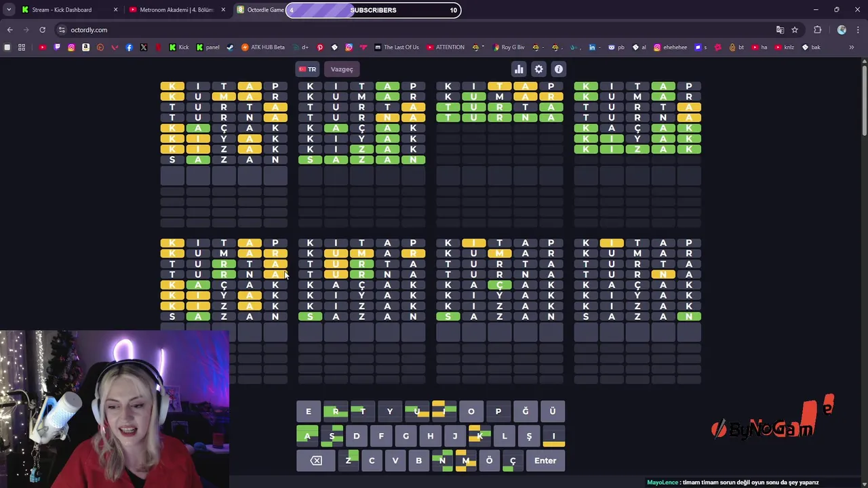Click the Ö key on keyboard

(489, 461)
